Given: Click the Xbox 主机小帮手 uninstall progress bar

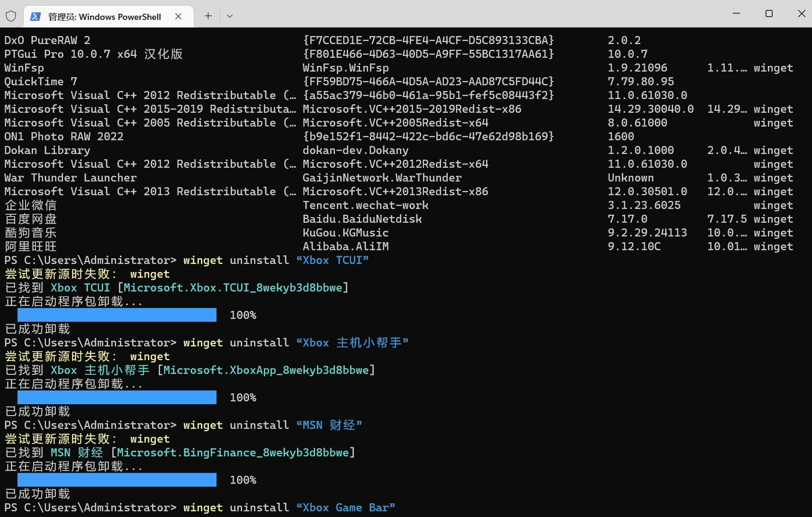Looking at the screenshot, I should click(117, 398).
